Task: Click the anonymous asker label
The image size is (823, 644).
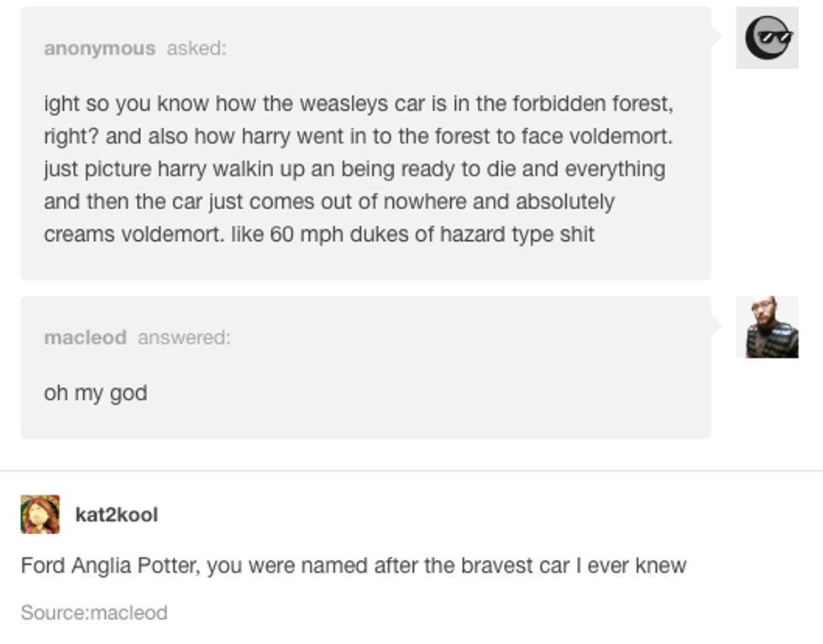Action: pos(99,49)
